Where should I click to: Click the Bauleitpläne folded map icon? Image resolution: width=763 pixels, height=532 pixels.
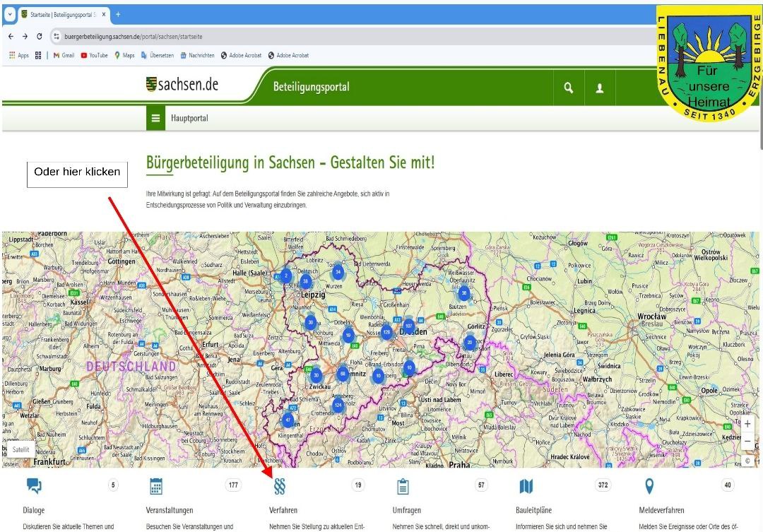click(x=526, y=486)
